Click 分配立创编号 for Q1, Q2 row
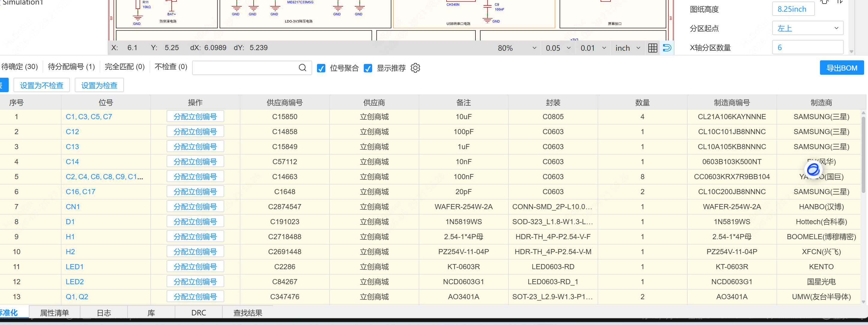 [195, 297]
